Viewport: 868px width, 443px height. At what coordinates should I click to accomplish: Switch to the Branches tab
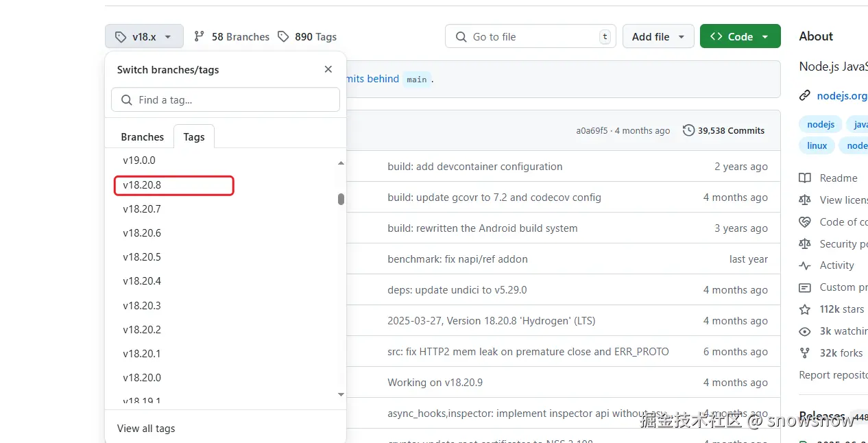pos(143,137)
